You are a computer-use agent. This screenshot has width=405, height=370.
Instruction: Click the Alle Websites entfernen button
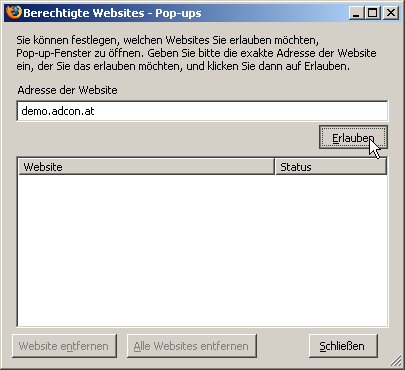(x=192, y=346)
